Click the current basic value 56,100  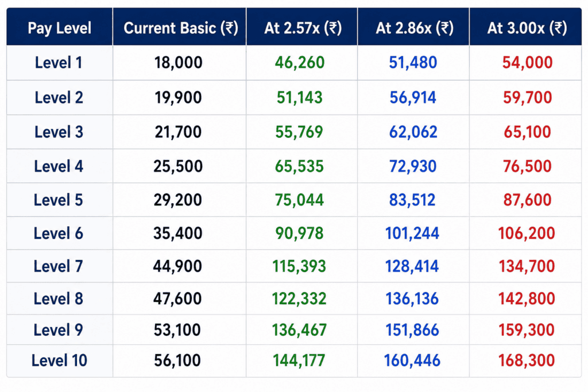click(177, 360)
